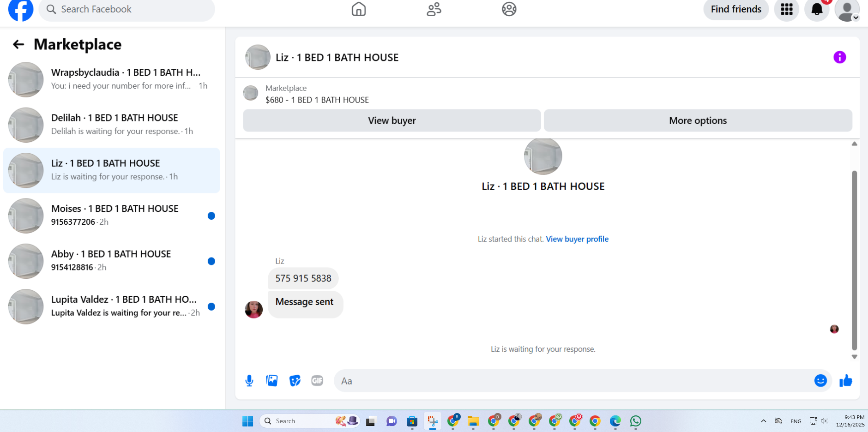Click the chat scrollbar up arrow

(x=855, y=144)
